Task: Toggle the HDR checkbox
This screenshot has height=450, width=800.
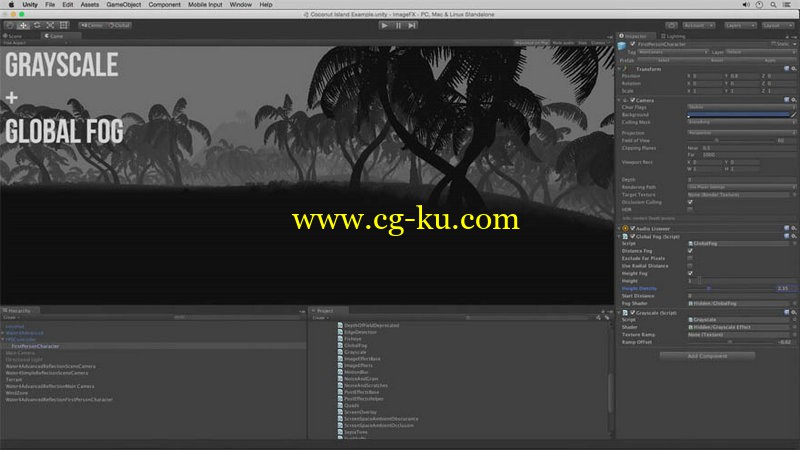Action: pos(690,209)
